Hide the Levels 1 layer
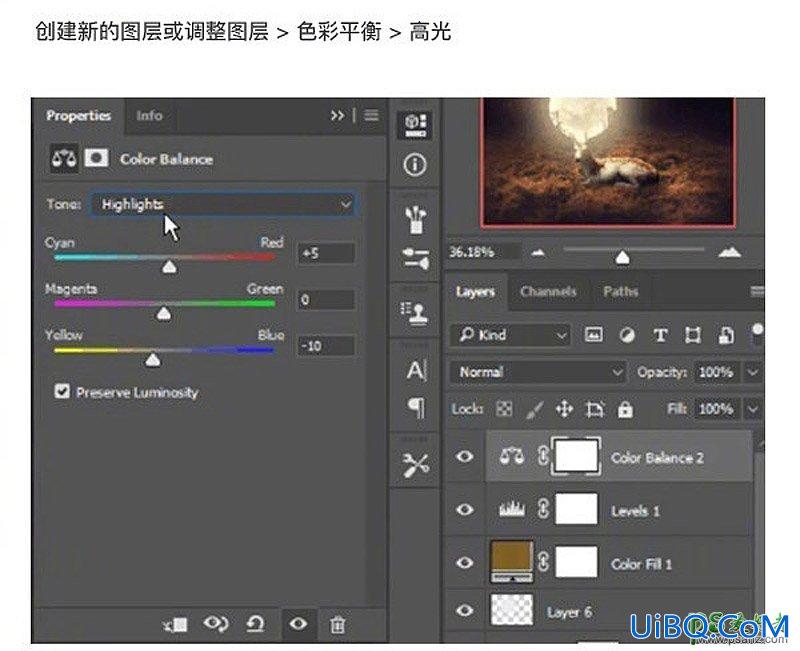This screenshot has width=800, height=651. 464,509
